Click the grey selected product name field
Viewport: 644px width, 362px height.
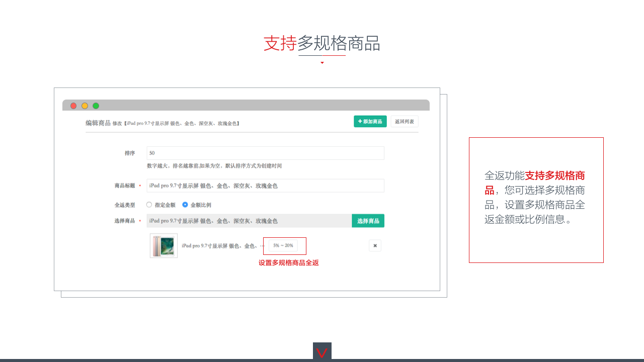coord(249,221)
